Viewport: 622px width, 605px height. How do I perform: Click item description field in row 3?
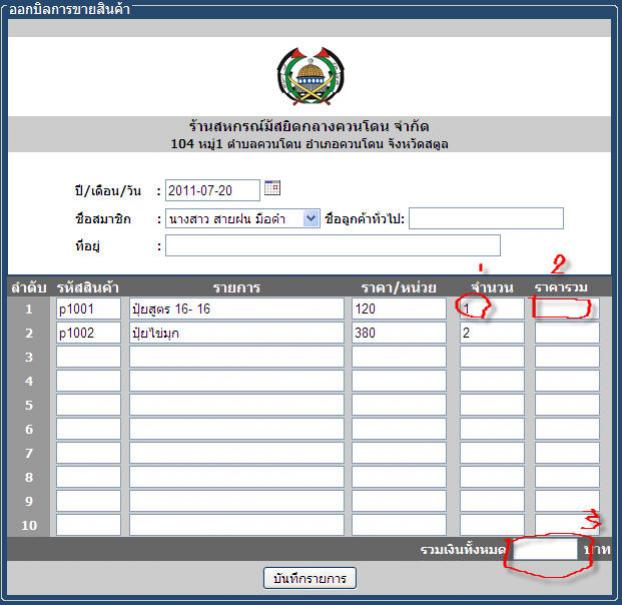tap(236, 357)
